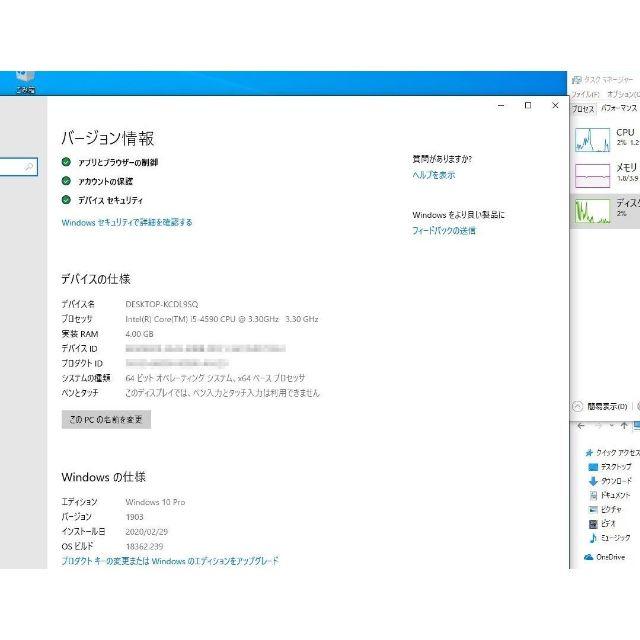
Task: Click the ドキュメント icon in Explorer
Action: coord(593,496)
